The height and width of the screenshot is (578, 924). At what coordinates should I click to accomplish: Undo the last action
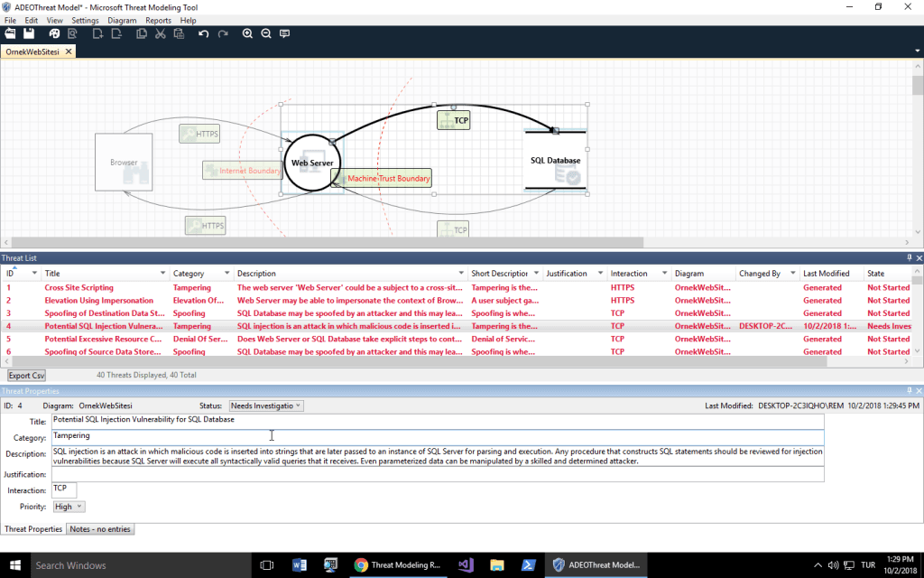coord(204,33)
